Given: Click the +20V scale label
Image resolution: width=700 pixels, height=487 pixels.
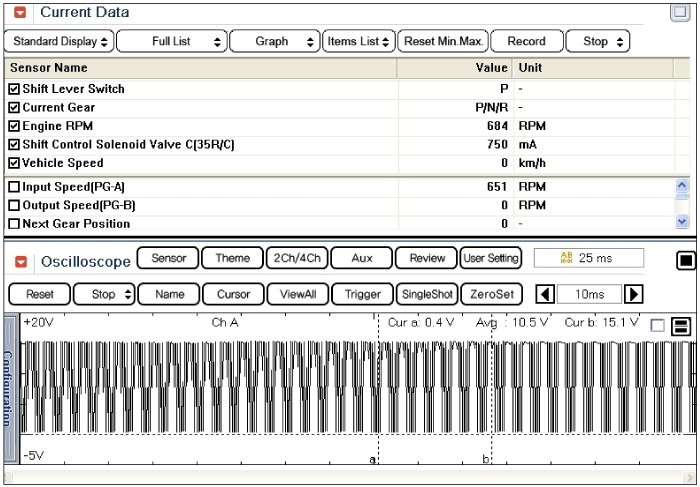Looking at the screenshot, I should [x=38, y=323].
